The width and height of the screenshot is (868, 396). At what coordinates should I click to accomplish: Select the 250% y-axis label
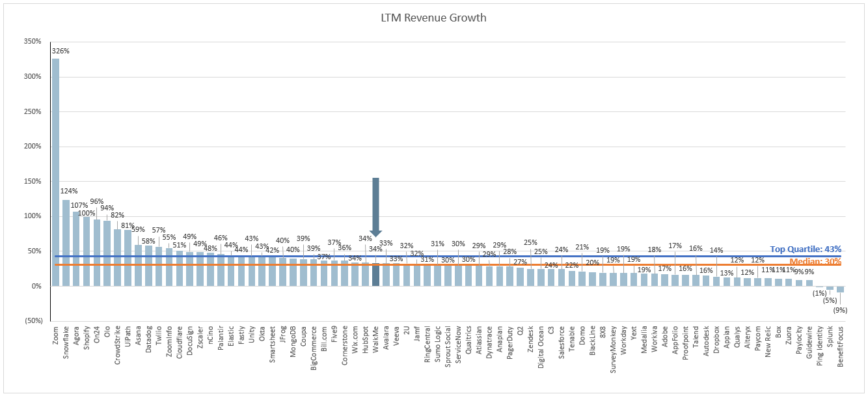(33, 111)
